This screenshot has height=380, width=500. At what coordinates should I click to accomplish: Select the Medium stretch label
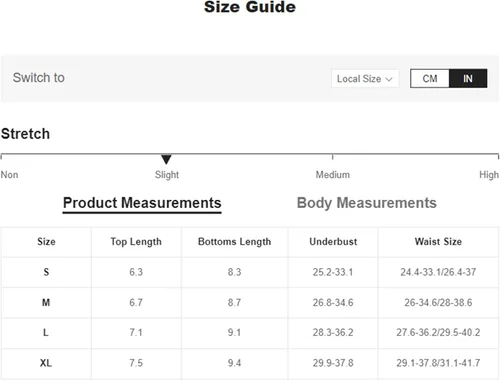(x=333, y=175)
